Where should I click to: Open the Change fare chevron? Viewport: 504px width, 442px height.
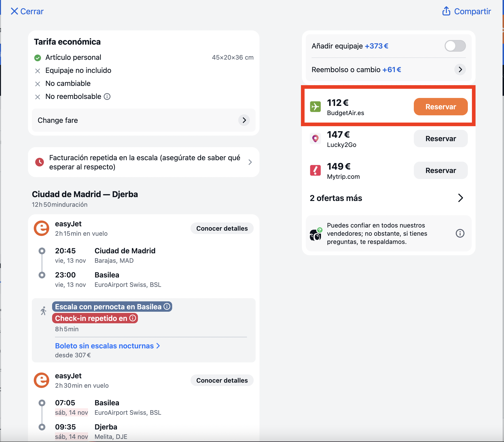point(244,120)
